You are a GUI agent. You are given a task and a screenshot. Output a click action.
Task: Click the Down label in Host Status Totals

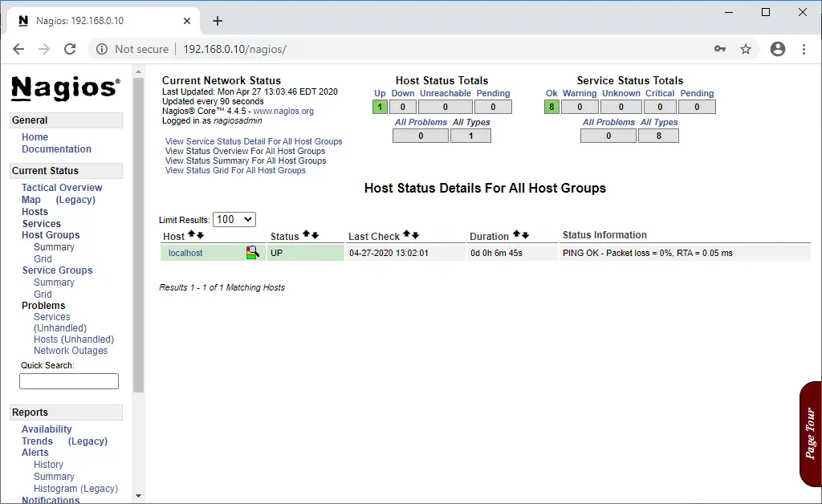click(403, 93)
